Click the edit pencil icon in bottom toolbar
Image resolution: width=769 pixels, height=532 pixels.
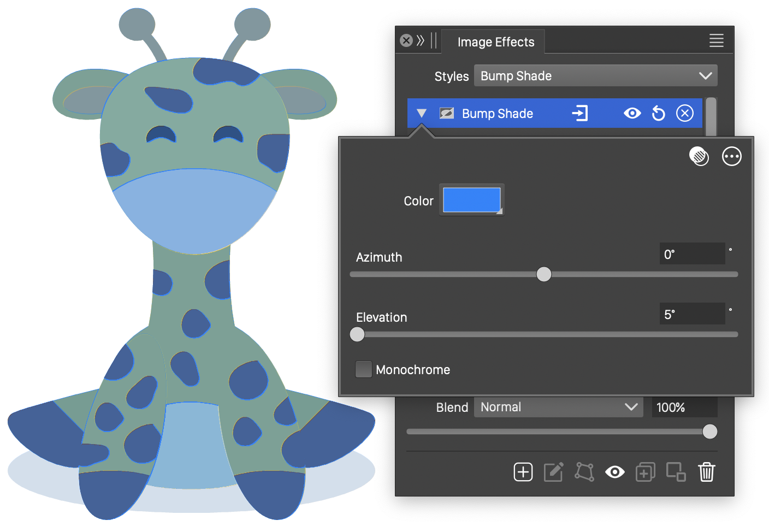point(553,472)
